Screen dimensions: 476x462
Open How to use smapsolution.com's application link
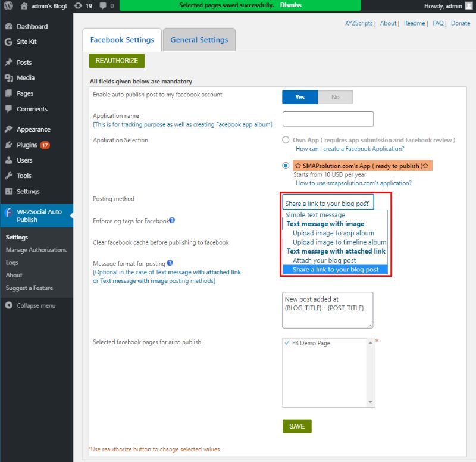point(353,183)
